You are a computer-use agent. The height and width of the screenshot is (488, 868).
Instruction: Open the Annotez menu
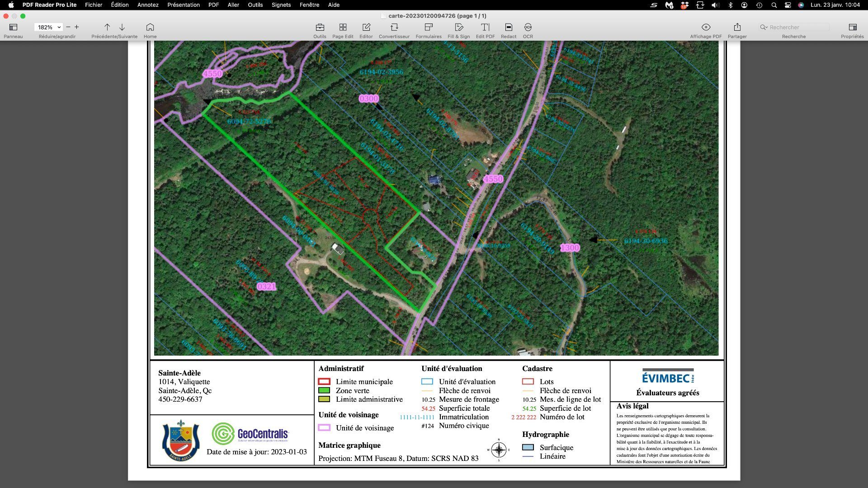[148, 5]
